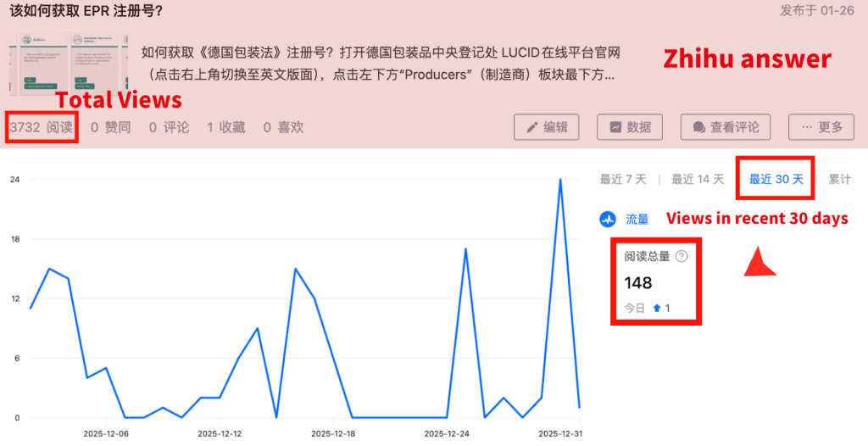Click the pencil icon on the 编辑 button

(532, 127)
